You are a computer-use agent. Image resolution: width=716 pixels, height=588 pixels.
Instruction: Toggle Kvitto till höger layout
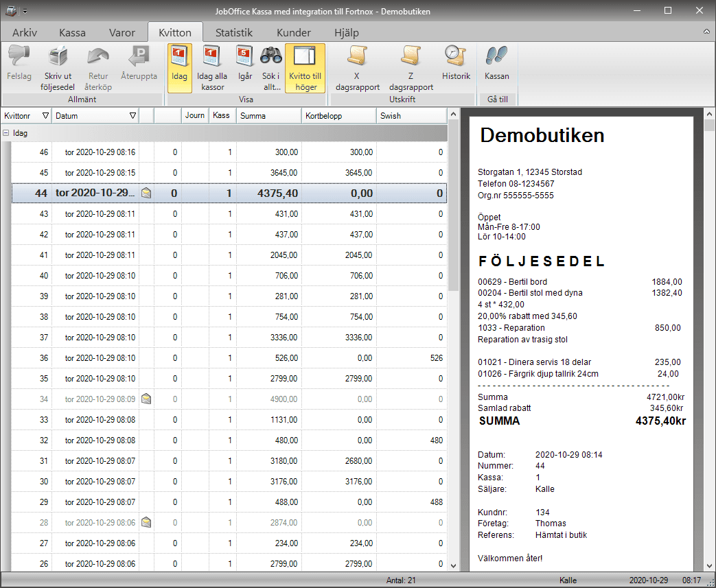coord(305,68)
